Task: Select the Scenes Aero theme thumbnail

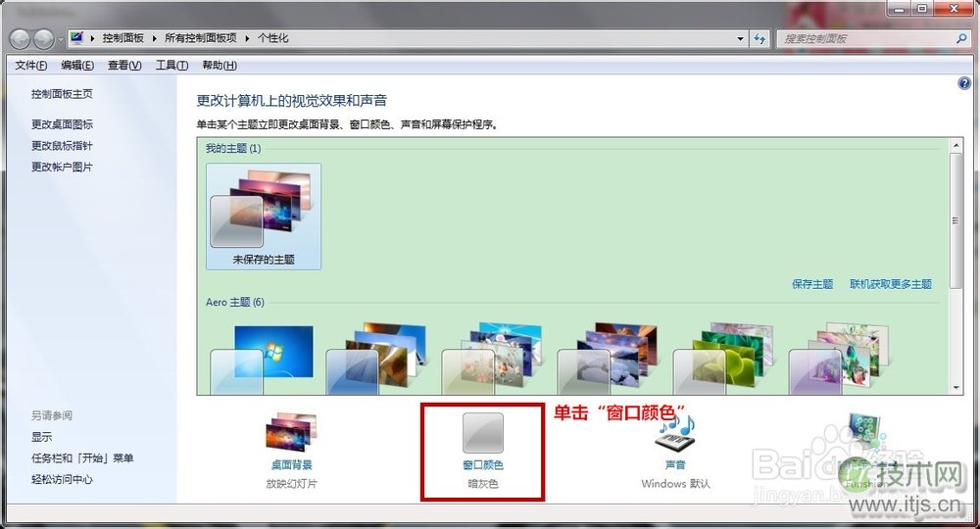Action: coord(840,360)
